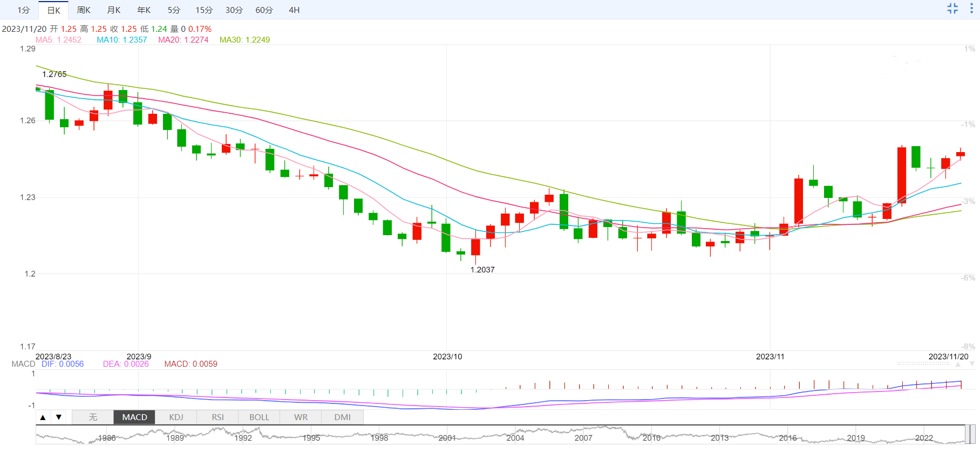Image resolution: width=980 pixels, height=460 pixels.
Task: Switch to the 月K monthly chart tab
Action: [114, 10]
